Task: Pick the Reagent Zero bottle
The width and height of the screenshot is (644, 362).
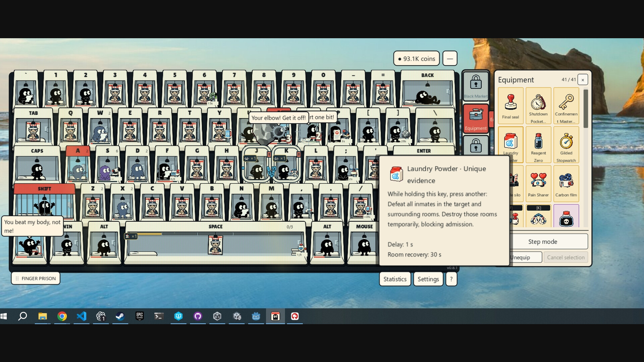Action: (538, 145)
